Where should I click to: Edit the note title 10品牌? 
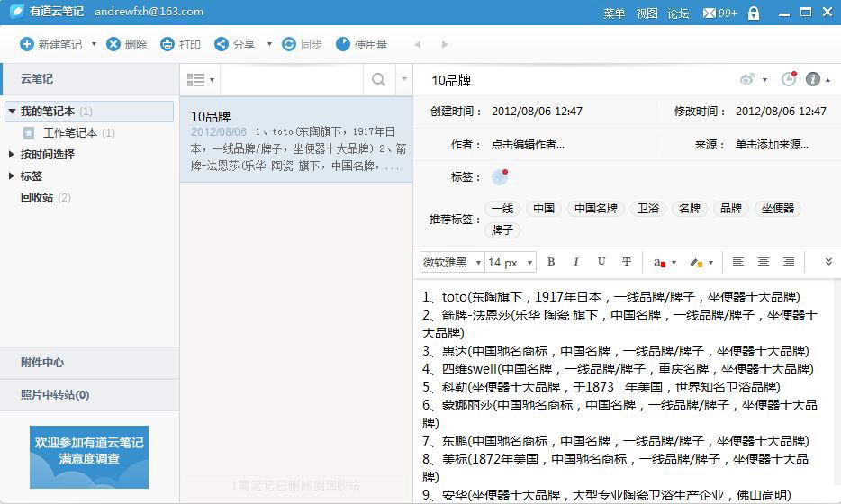click(451, 80)
